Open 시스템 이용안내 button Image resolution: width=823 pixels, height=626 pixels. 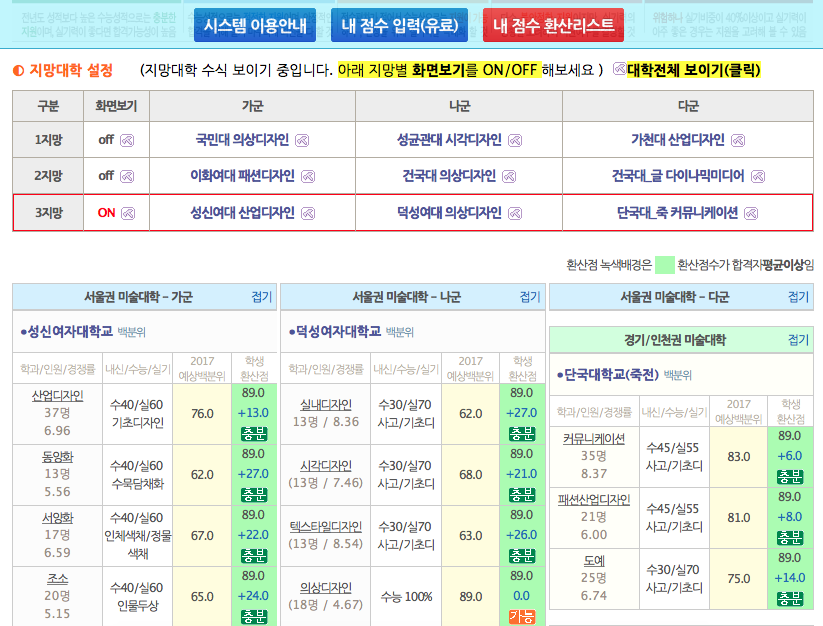tap(255, 25)
